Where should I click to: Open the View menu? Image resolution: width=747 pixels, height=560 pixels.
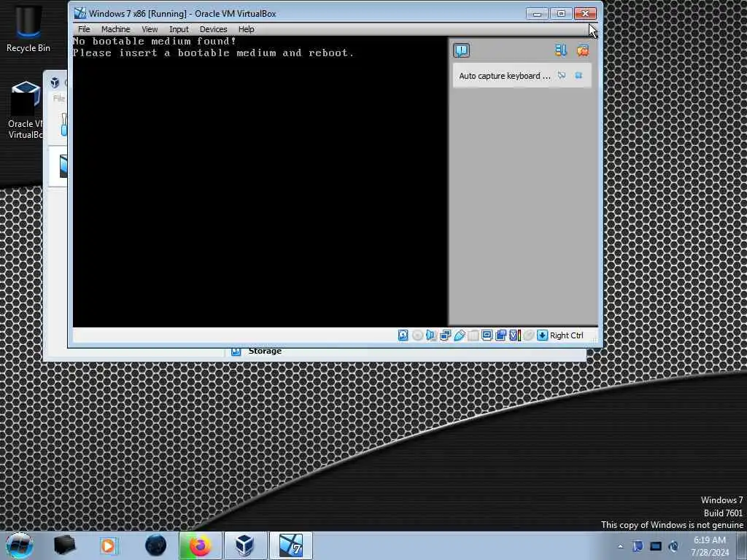(150, 29)
